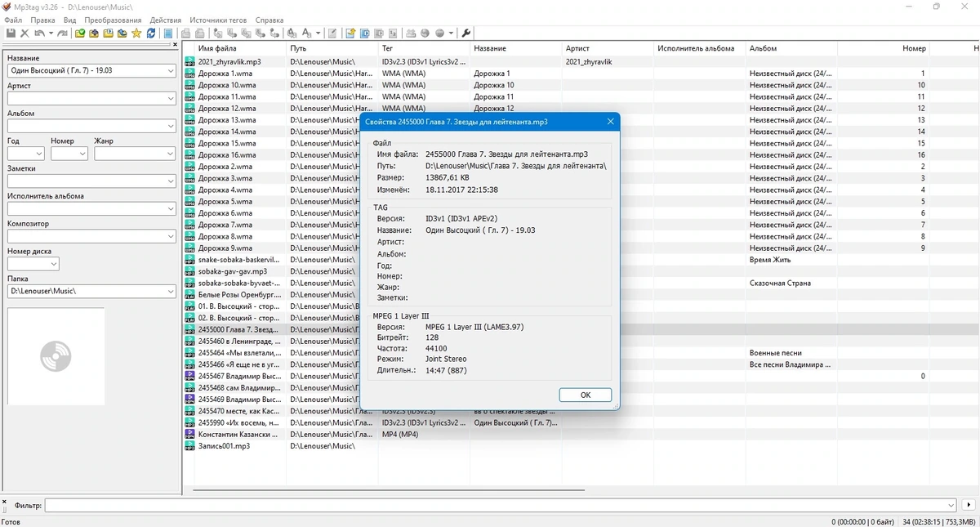Open the filter history dropdown arrow
This screenshot has width=980, height=527.
[x=950, y=506]
